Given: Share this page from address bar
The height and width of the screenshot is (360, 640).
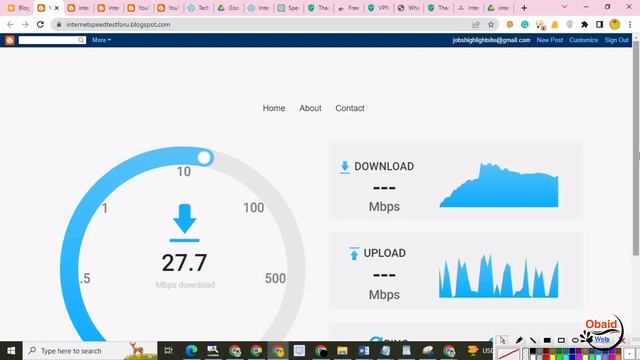Looking at the screenshot, I should (x=476, y=24).
